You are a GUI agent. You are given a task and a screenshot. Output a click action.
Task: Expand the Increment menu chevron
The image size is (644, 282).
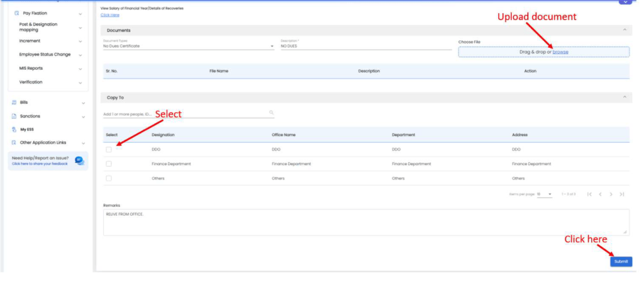pos(80,41)
